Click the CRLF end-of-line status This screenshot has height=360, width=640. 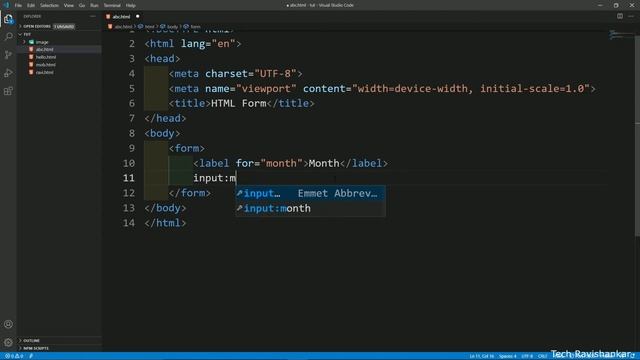click(543, 356)
